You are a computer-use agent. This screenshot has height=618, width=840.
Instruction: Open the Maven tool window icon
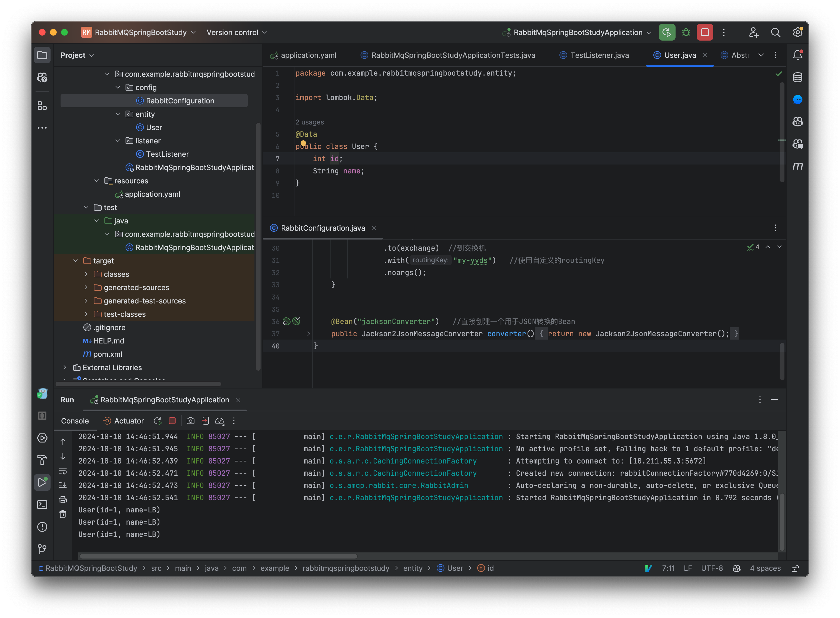coord(797,166)
